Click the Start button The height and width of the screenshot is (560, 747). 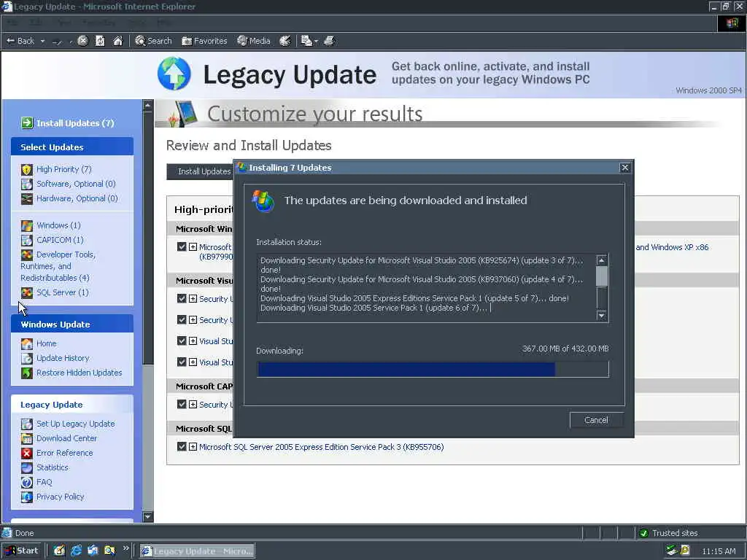click(21, 551)
